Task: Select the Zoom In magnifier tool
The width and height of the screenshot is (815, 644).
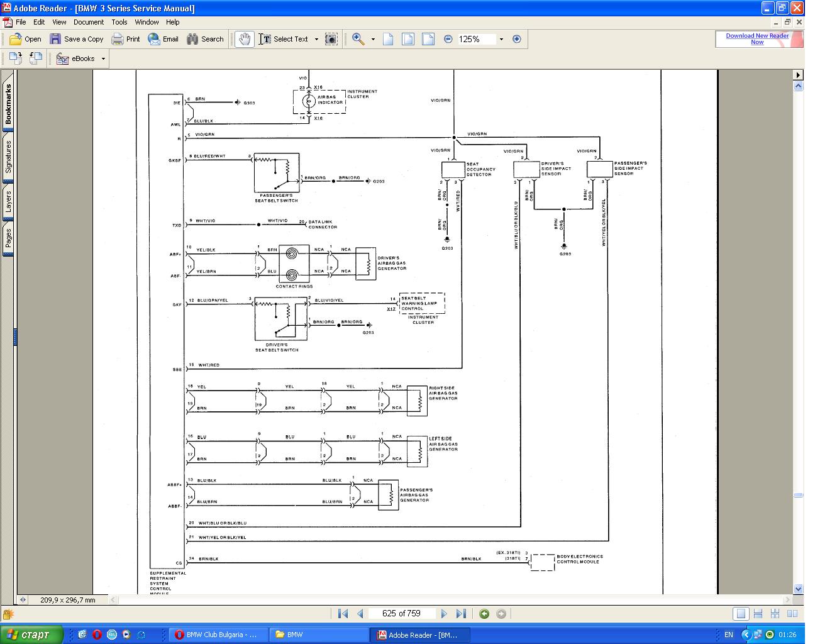Action: coord(358,39)
